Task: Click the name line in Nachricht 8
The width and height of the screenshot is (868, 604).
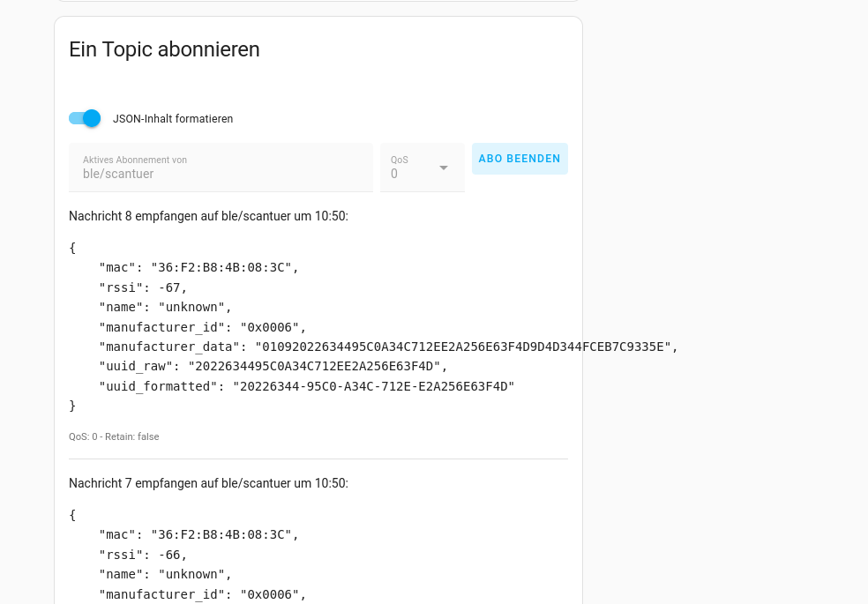Action: (166, 307)
